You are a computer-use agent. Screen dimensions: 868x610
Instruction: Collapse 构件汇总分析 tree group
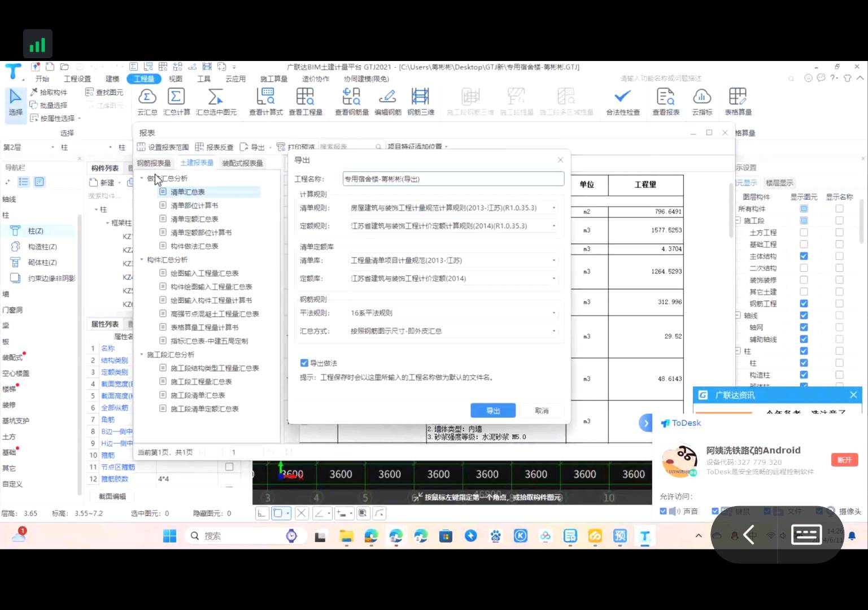click(x=142, y=260)
